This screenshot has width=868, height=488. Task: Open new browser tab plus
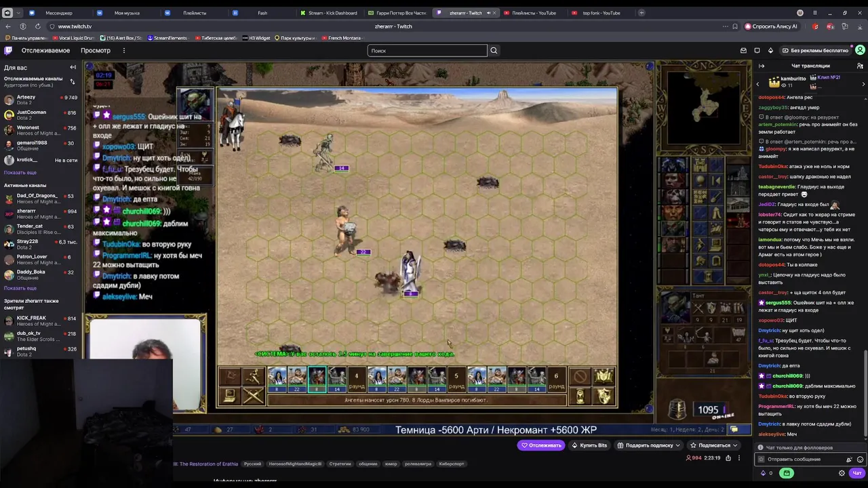click(642, 13)
